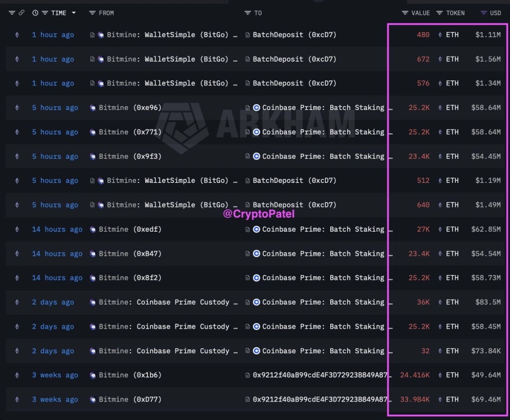Open Bitmine (0x9f3) sender address
The height and width of the screenshot is (420, 510).
[x=130, y=156]
